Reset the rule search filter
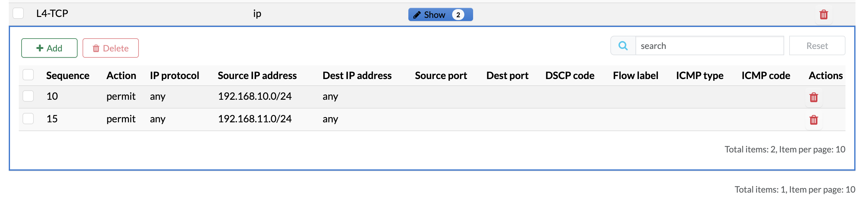Screen dimensions: 868x202 (817, 45)
